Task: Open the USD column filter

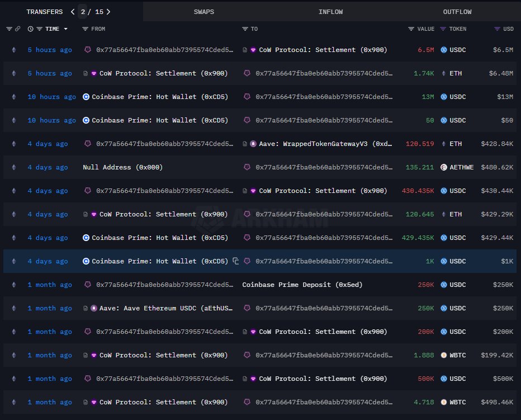Action: coord(497,29)
